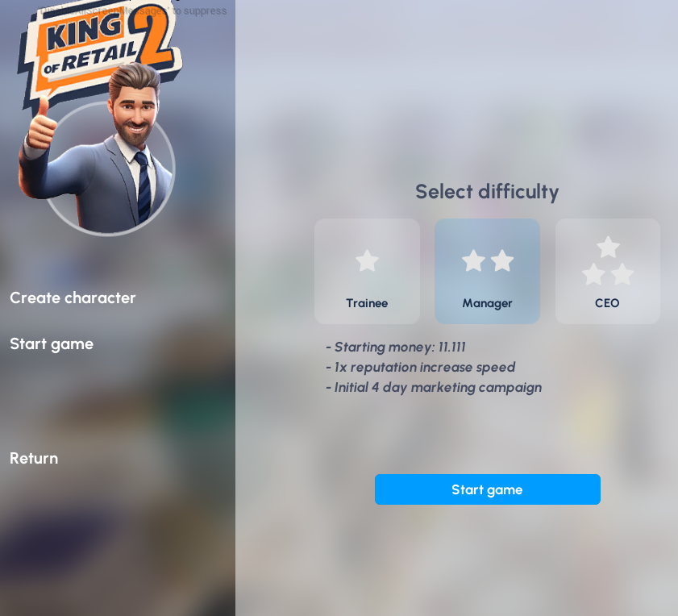Click the Manager label text
The image size is (678, 616).
(487, 304)
